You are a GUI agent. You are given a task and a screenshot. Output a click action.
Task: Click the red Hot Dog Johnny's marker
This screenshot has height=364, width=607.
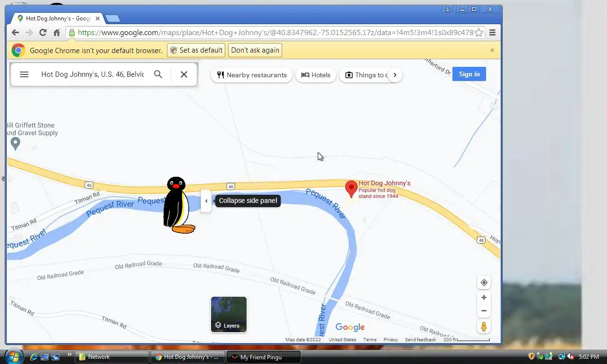[351, 189]
